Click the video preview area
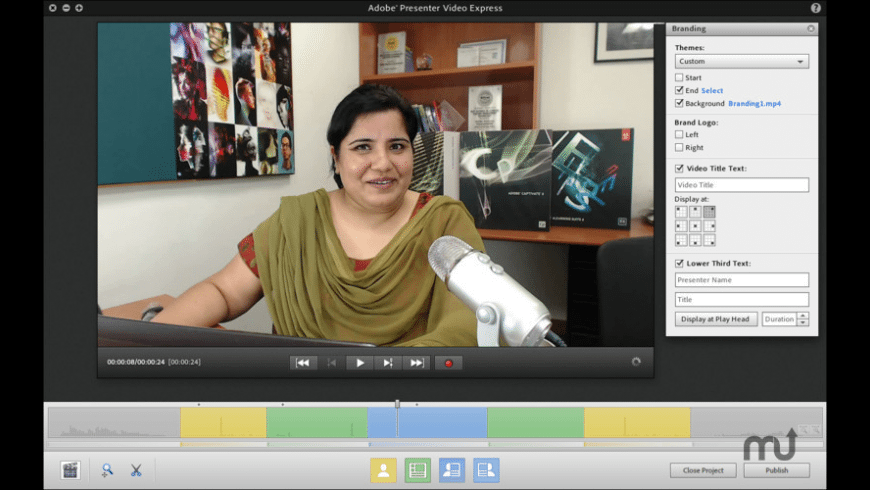The width and height of the screenshot is (870, 490). [x=376, y=184]
